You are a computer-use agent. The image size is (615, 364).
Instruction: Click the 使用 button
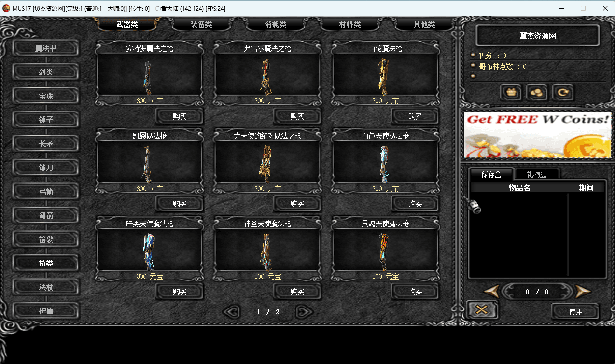[575, 312]
